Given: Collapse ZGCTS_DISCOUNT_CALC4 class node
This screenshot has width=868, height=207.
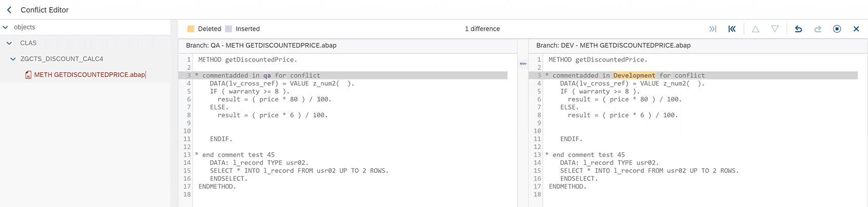Looking at the screenshot, I should [13, 59].
